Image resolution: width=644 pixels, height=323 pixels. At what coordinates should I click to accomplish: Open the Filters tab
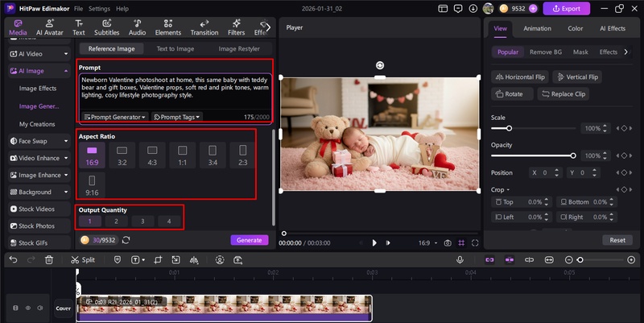click(236, 27)
